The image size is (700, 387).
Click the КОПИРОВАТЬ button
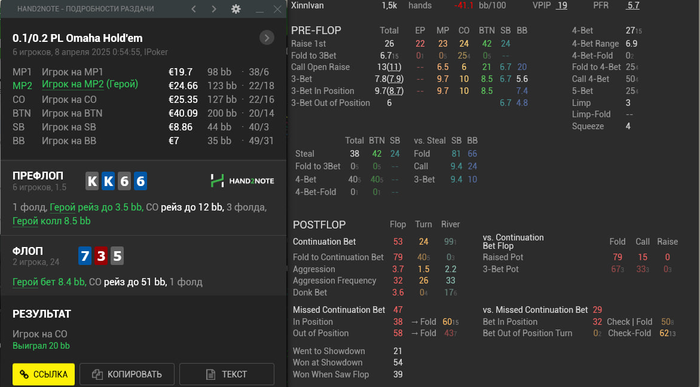point(127,374)
